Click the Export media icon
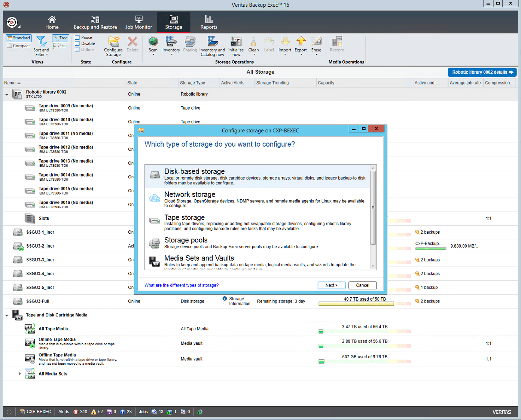 [301, 45]
